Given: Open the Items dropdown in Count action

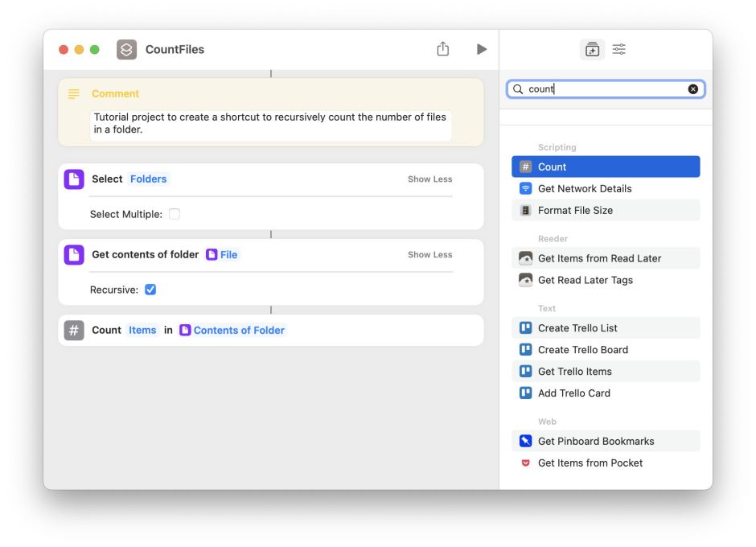Looking at the screenshot, I should (x=142, y=330).
